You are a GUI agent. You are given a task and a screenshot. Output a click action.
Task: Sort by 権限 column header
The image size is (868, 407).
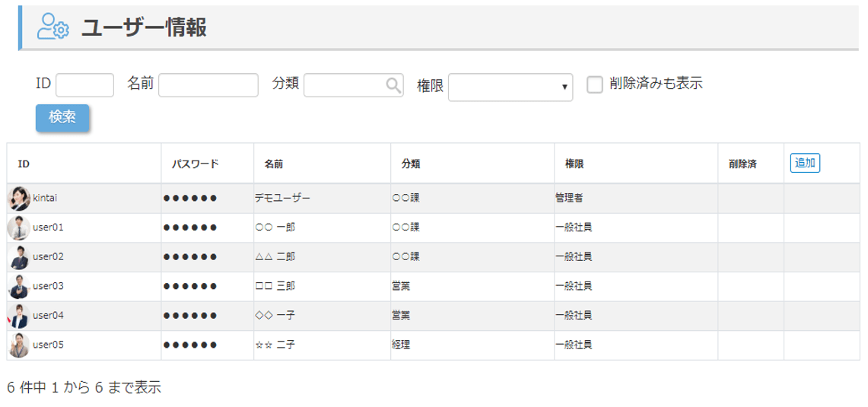(574, 164)
